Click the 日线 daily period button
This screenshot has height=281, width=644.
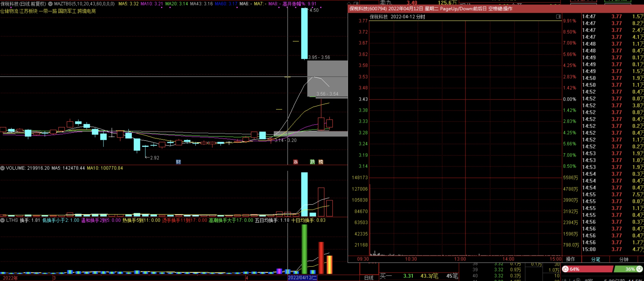[369, 278]
